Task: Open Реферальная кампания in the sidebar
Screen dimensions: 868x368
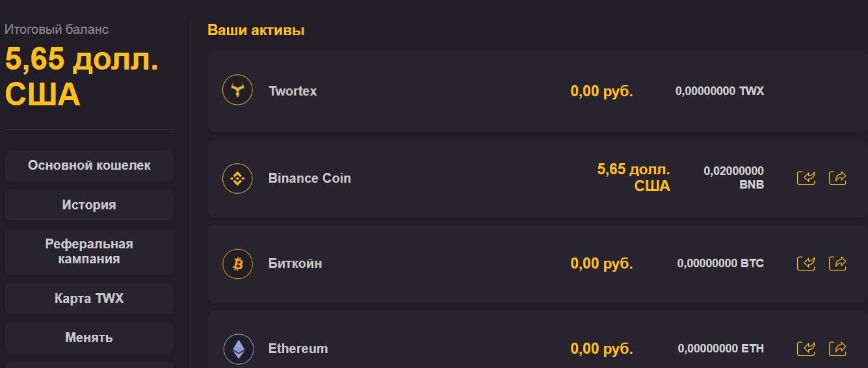Action: pos(89,252)
